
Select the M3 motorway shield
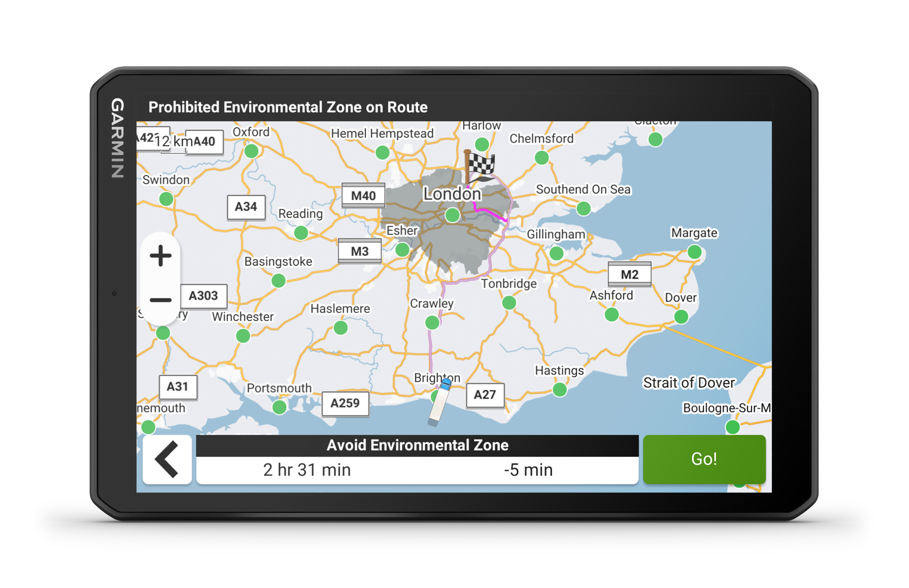[x=360, y=251]
